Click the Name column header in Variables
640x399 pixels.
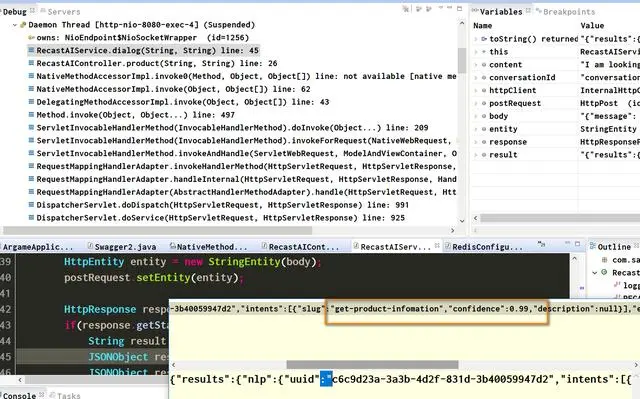pos(482,26)
